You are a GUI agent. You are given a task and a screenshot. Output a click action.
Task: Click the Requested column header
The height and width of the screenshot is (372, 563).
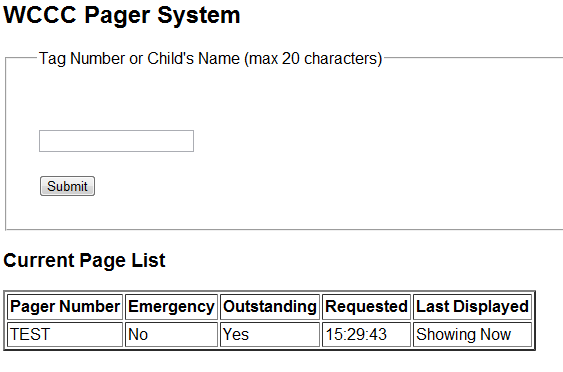coord(366,307)
